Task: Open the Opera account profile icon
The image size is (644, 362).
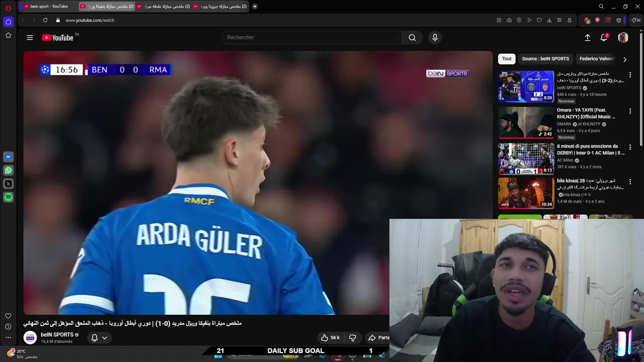Action: [570, 20]
